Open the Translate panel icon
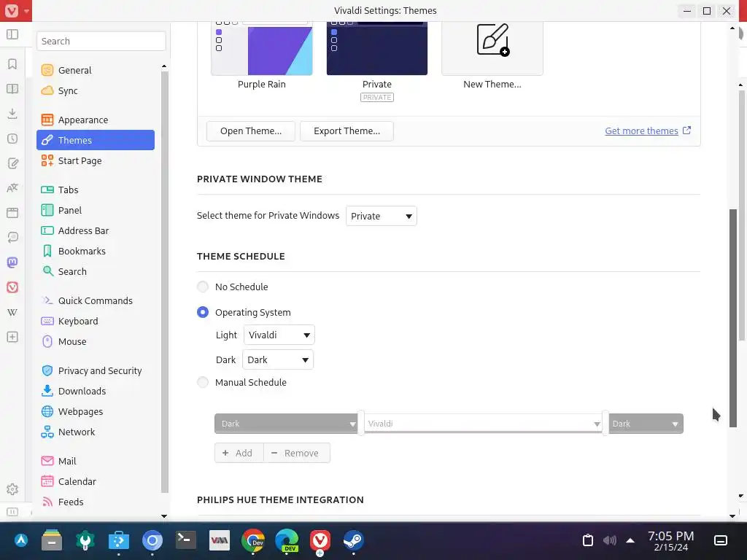Screen dimensions: 747x560 click(x=12, y=188)
